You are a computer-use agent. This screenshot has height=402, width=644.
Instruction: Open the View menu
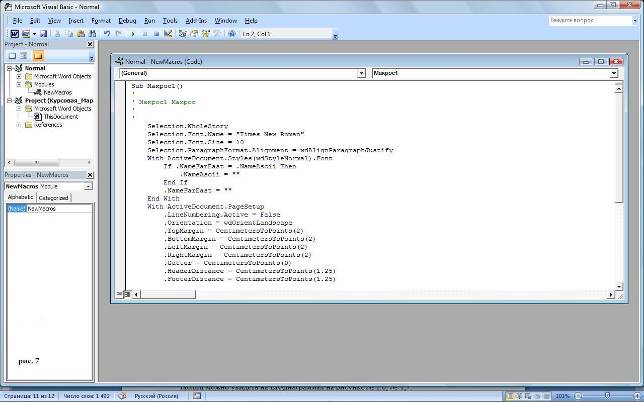[54, 21]
